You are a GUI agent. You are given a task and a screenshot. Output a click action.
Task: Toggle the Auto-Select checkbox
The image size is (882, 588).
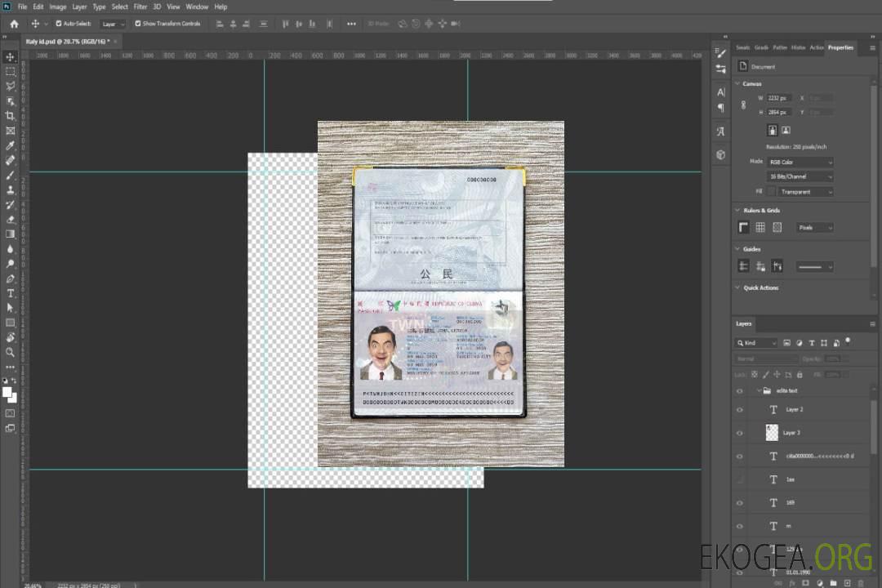(59, 24)
